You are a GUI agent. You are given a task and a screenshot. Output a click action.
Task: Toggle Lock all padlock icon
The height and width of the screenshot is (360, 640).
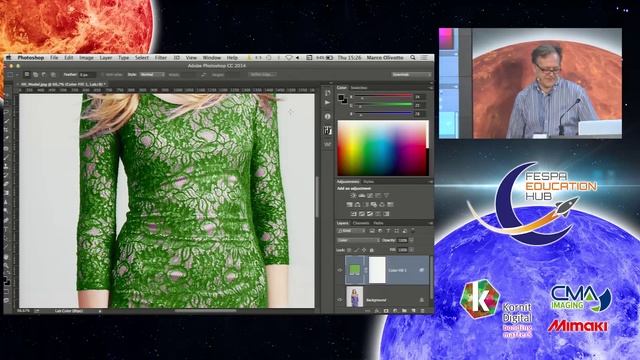tap(371, 250)
